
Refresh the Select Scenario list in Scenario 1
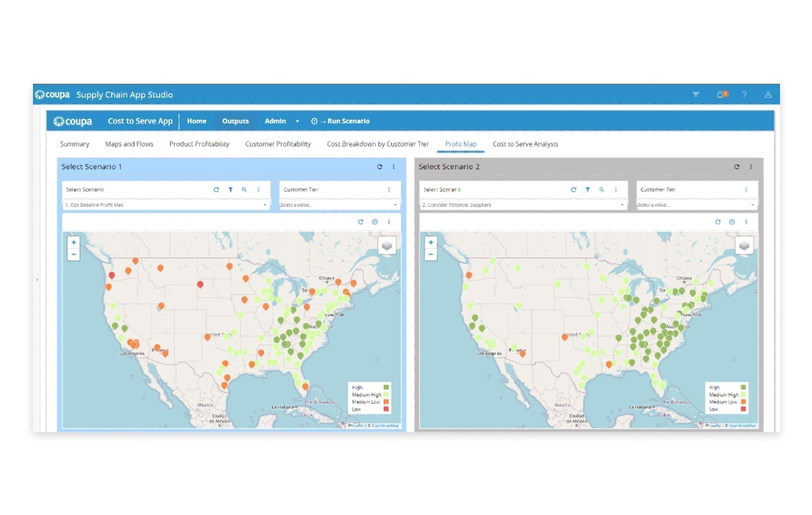217,190
